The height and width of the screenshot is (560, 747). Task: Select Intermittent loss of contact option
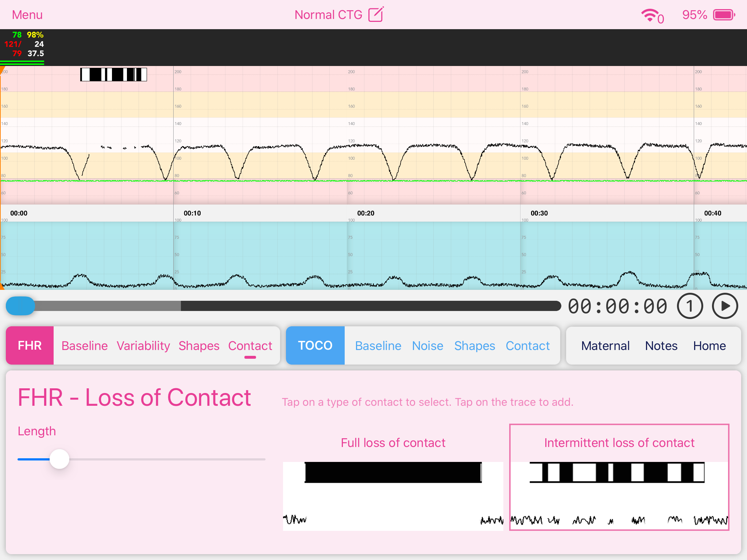click(x=619, y=477)
